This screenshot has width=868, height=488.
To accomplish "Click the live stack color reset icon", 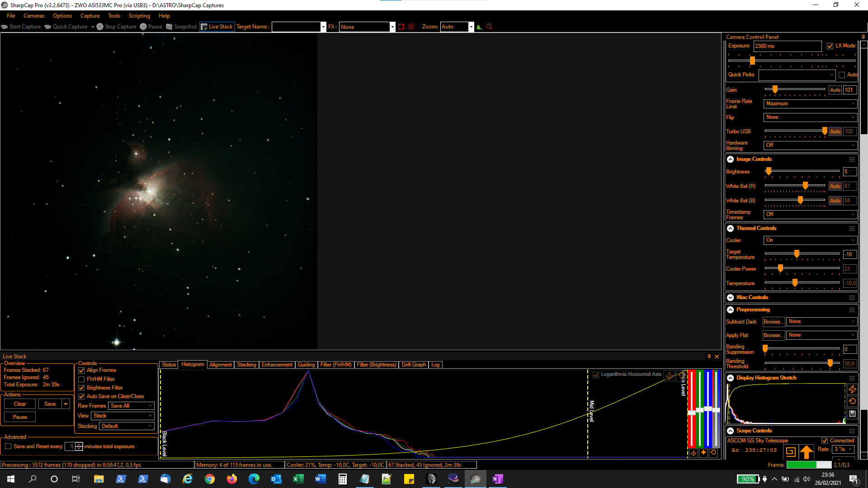I will coord(713,453).
